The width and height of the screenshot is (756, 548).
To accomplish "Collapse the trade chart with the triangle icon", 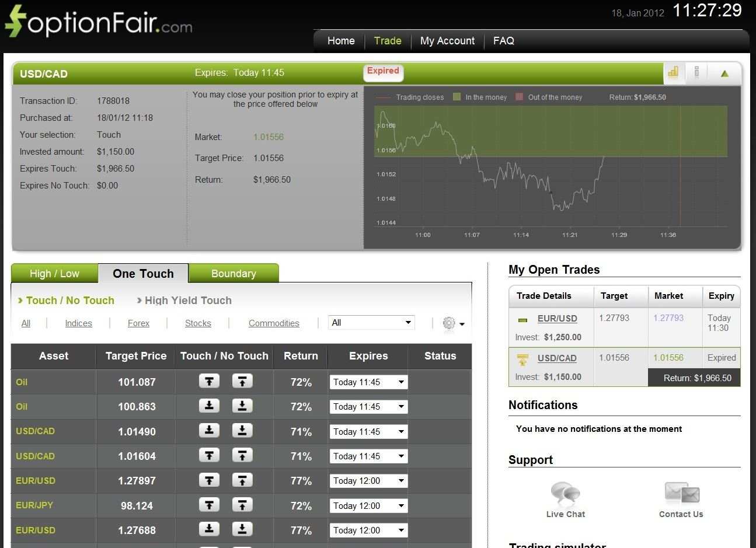I will (x=724, y=73).
